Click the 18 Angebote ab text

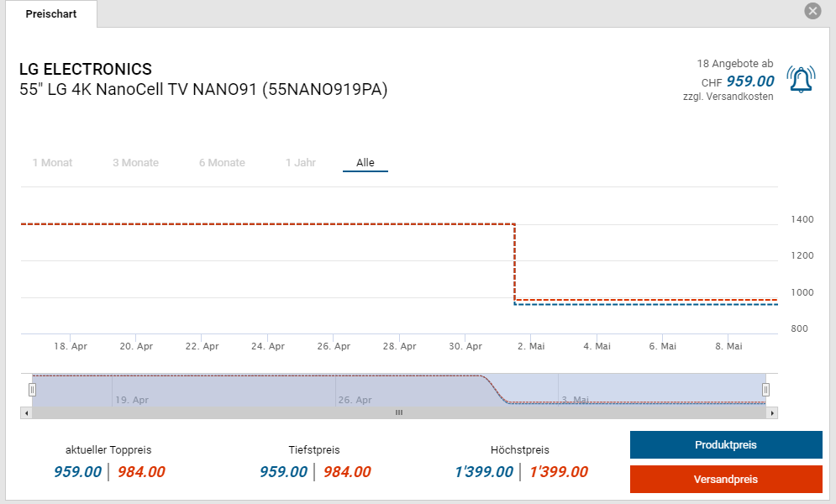pos(734,64)
